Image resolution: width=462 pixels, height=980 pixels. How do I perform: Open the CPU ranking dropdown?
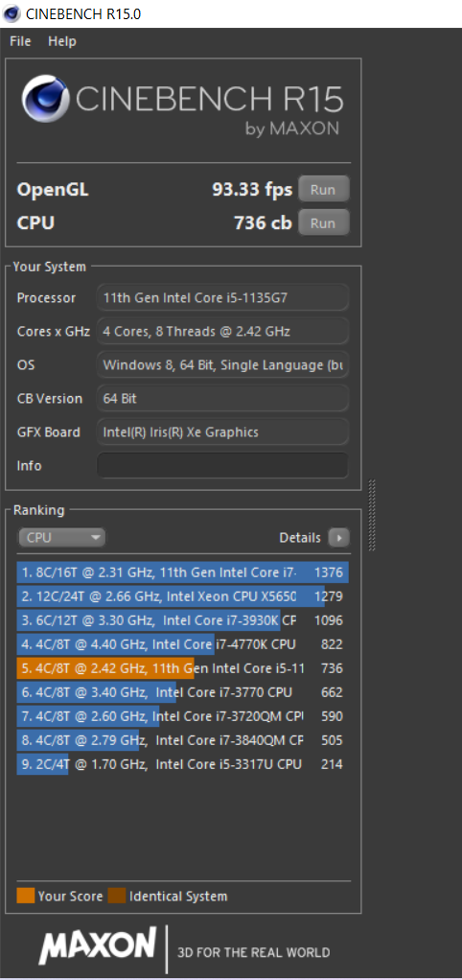61,538
